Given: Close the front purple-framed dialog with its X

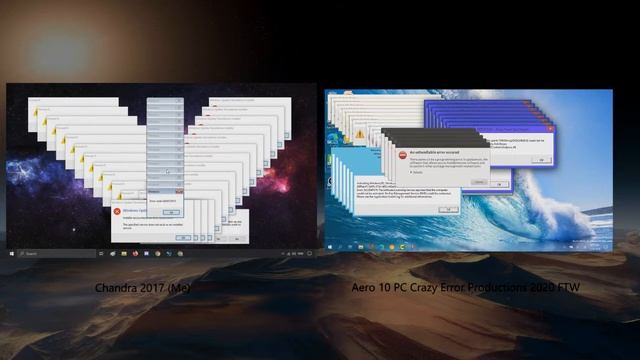Looking at the screenshot, I should [550, 129].
